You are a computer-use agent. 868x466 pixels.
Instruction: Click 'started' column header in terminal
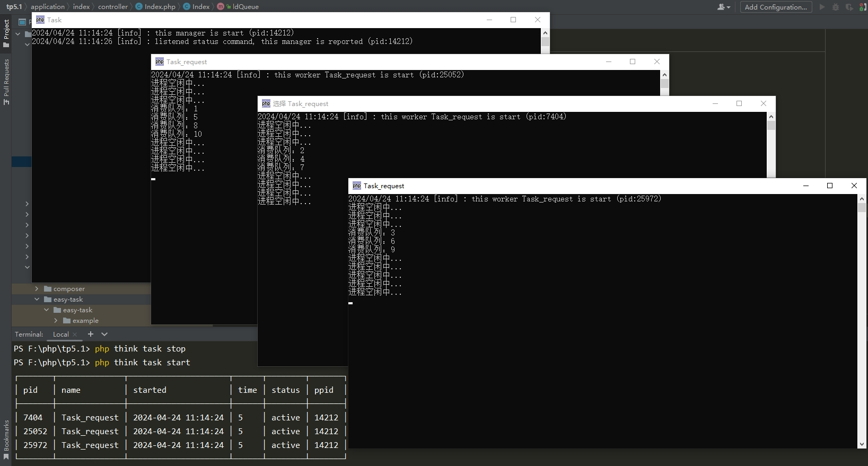150,390
